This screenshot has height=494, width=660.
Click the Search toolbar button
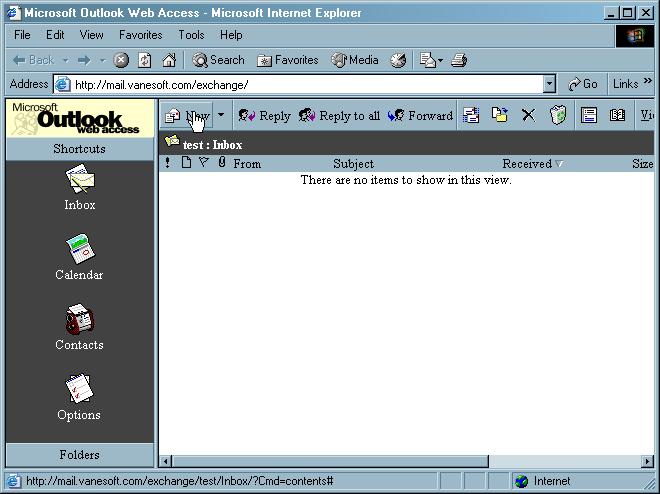218,60
